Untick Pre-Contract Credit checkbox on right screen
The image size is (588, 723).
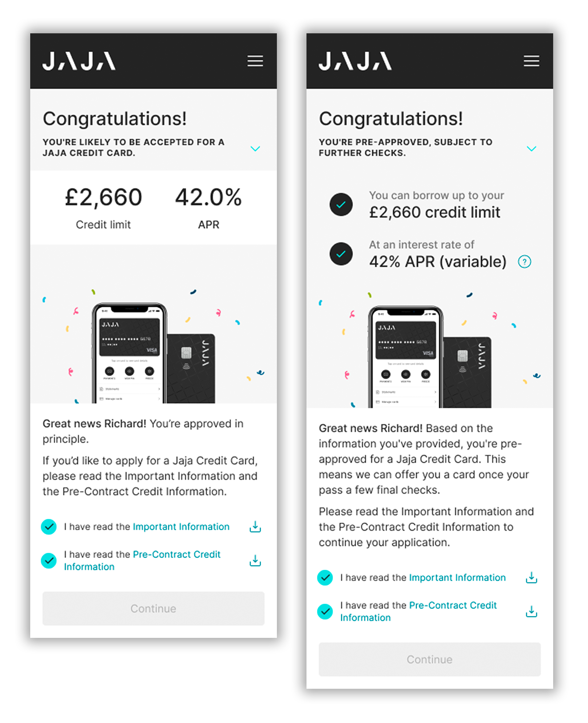pos(325,611)
